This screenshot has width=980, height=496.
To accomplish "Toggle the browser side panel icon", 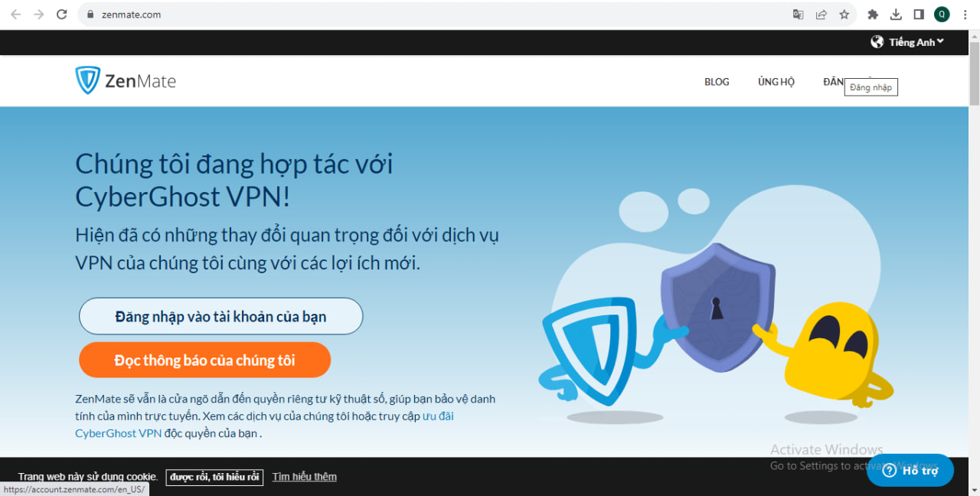I will click(x=919, y=15).
